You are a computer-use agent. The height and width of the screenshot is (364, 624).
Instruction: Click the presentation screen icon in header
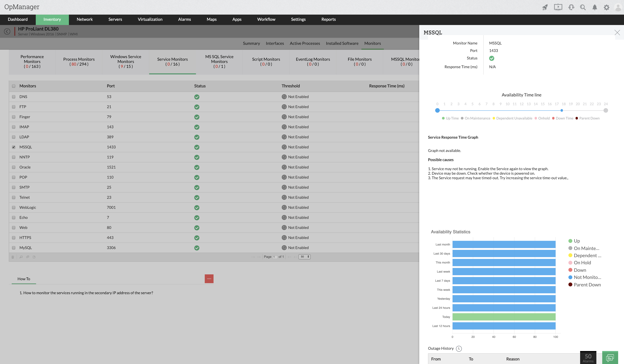(x=558, y=7)
